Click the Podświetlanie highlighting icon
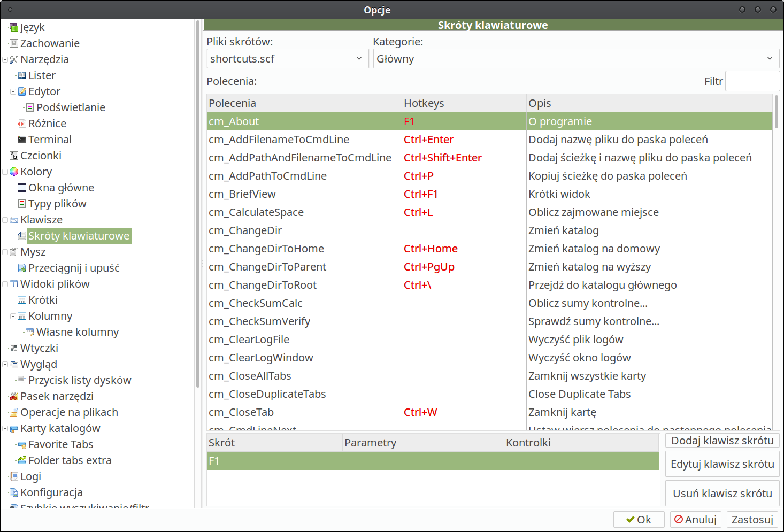This screenshot has height=532, width=784. 30,107
